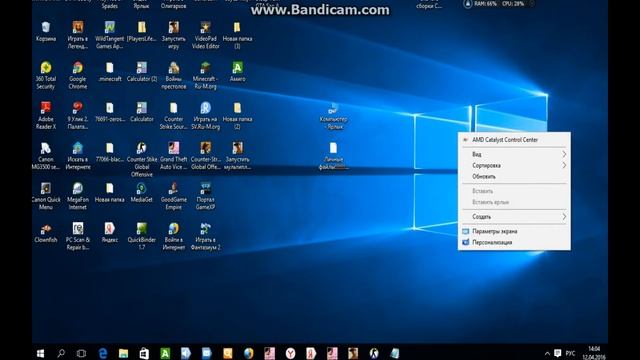Select the GoodGame Empire icon
Viewport: 640px width, 360px height.
tap(173, 196)
